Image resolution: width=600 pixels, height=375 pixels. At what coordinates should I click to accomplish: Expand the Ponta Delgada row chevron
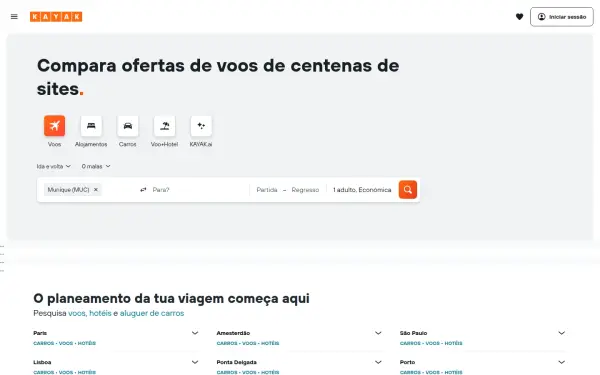tap(378, 362)
